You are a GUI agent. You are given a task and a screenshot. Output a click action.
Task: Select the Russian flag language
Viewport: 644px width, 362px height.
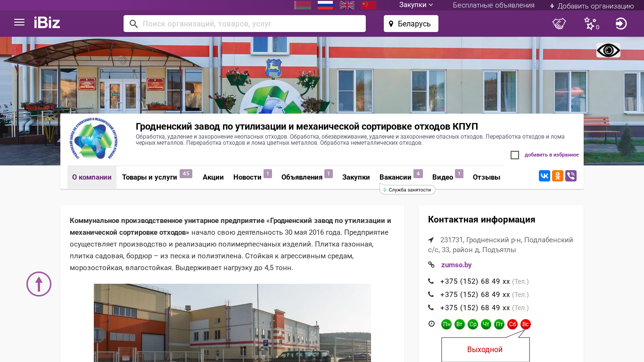[x=325, y=5]
